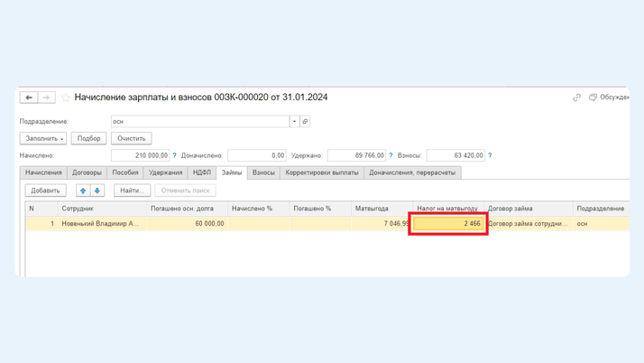644x363 pixels.
Task: Add document to favorites with star
Action: tap(65, 98)
